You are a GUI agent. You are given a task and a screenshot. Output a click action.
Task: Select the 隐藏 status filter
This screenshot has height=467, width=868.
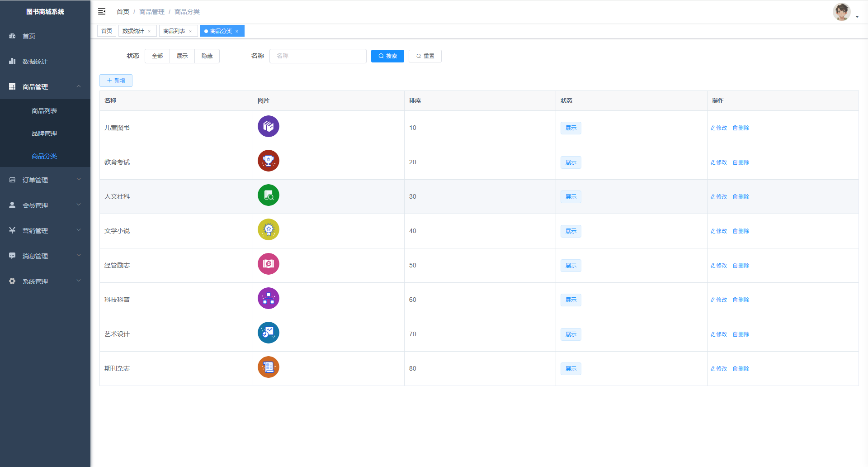[x=207, y=56]
